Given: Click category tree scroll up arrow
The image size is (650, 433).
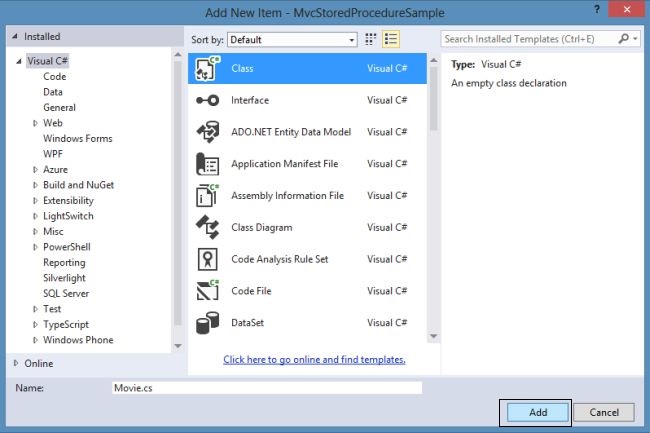Looking at the screenshot, I should point(178,55).
